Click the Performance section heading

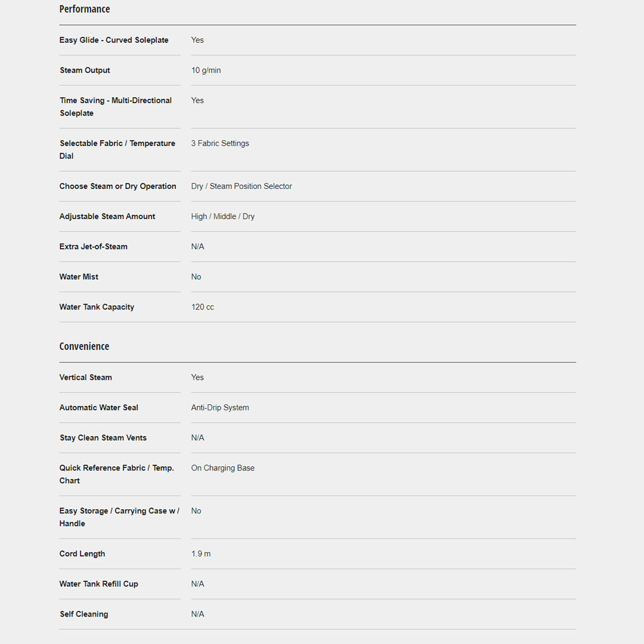[x=85, y=9]
